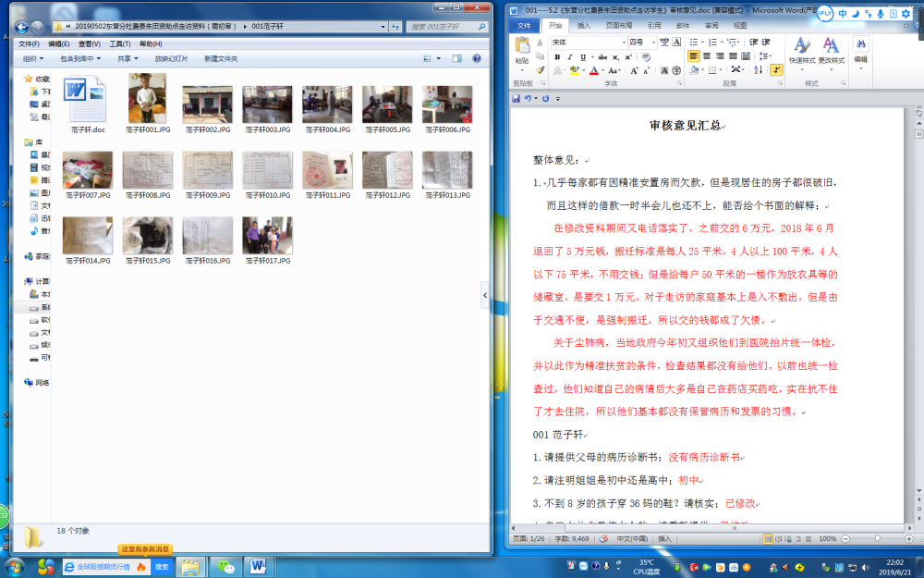924x578 pixels.
Task: Switch to the 页面布局 ribbon tab
Action: click(x=619, y=25)
